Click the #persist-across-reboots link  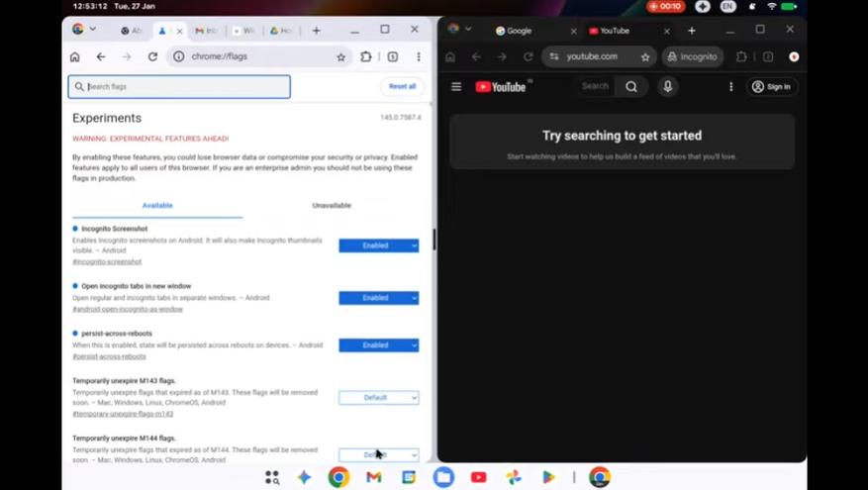109,356
